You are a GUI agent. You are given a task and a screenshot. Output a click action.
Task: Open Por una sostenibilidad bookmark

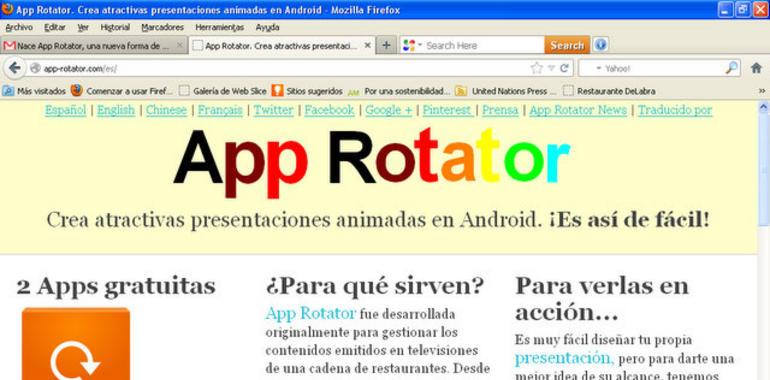click(399, 91)
